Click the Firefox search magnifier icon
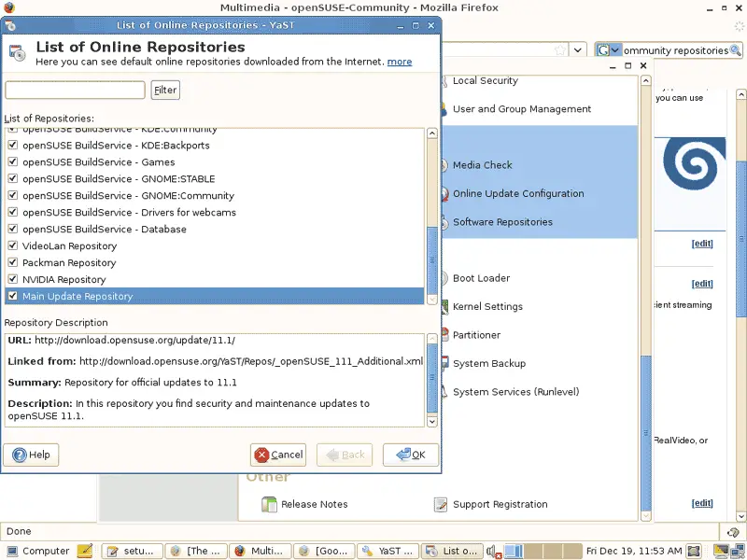Screen dimensions: 747x560 (x=736, y=50)
